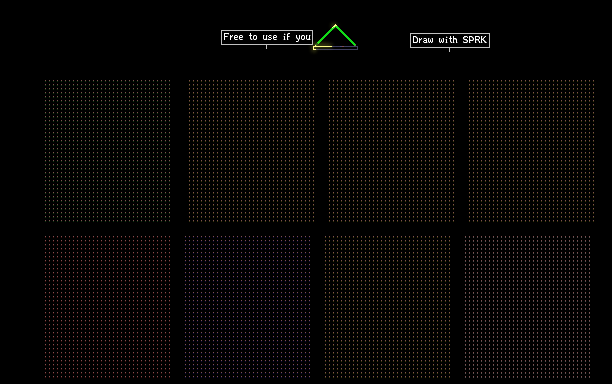Click the glowing yellow left corner of triangle base
The height and width of the screenshot is (384, 612).
pyautogui.click(x=314, y=48)
